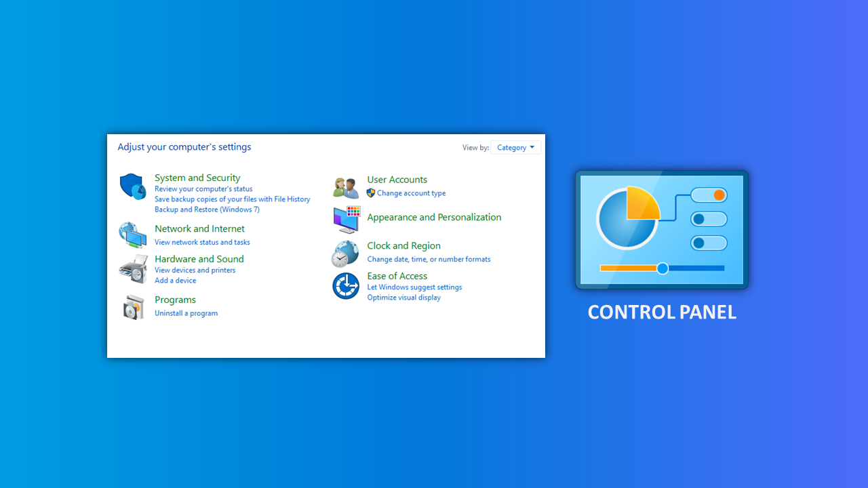The width and height of the screenshot is (868, 488).
Task: Open User Accounts category heading
Action: tap(397, 180)
